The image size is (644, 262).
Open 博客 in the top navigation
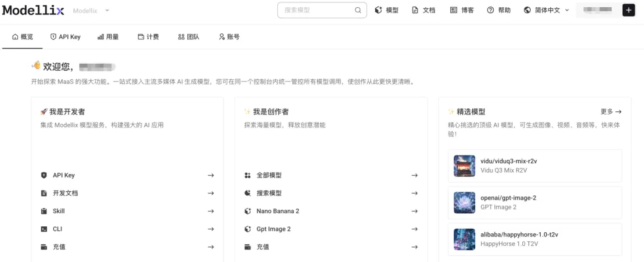click(462, 10)
